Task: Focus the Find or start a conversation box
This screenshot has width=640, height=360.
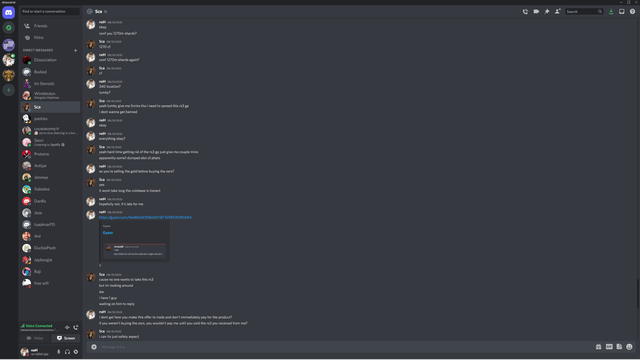Action: (x=50, y=11)
